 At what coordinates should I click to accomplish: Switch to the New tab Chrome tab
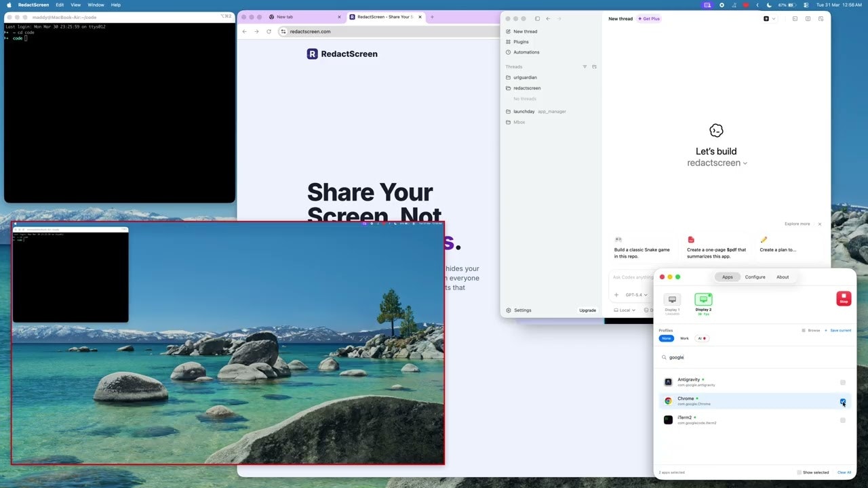point(304,17)
